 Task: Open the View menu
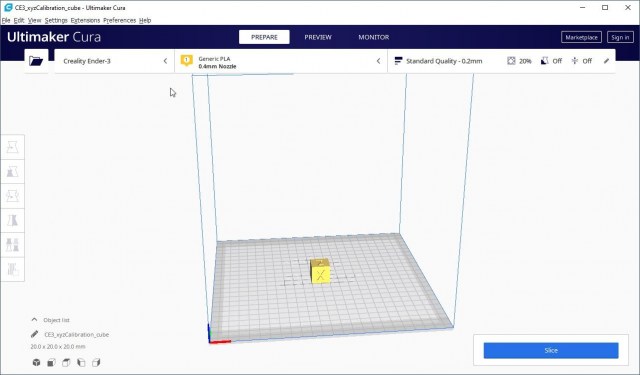click(34, 20)
